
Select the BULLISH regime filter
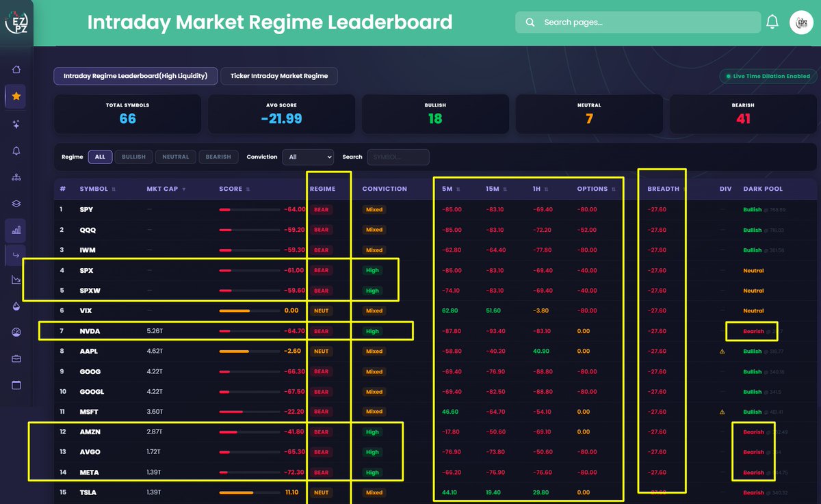coord(133,157)
